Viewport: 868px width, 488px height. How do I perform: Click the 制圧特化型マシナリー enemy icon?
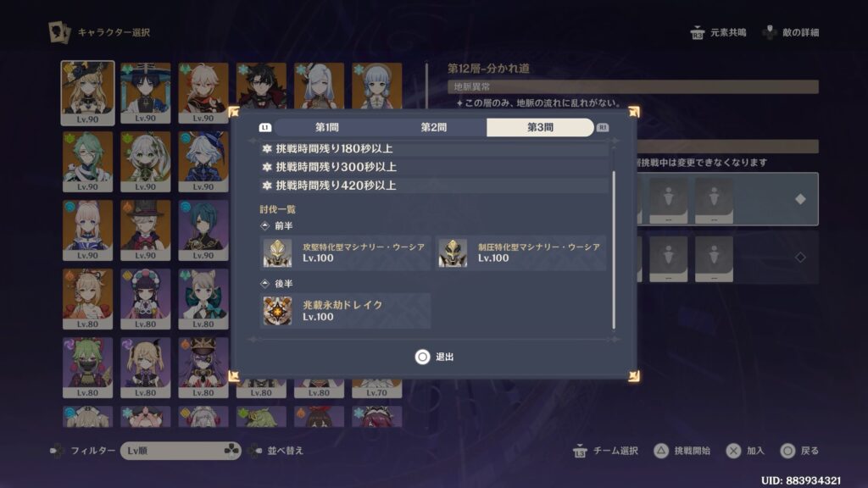click(453, 252)
